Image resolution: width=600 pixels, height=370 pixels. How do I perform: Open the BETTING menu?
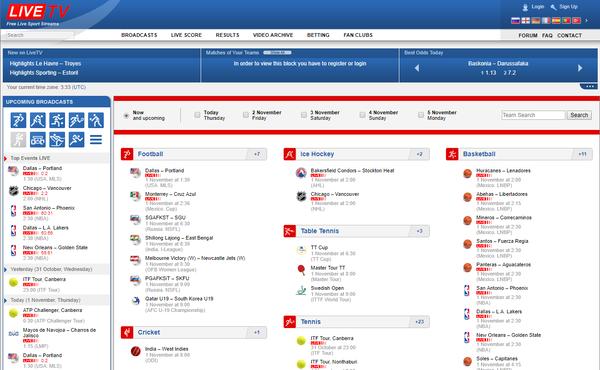click(318, 35)
